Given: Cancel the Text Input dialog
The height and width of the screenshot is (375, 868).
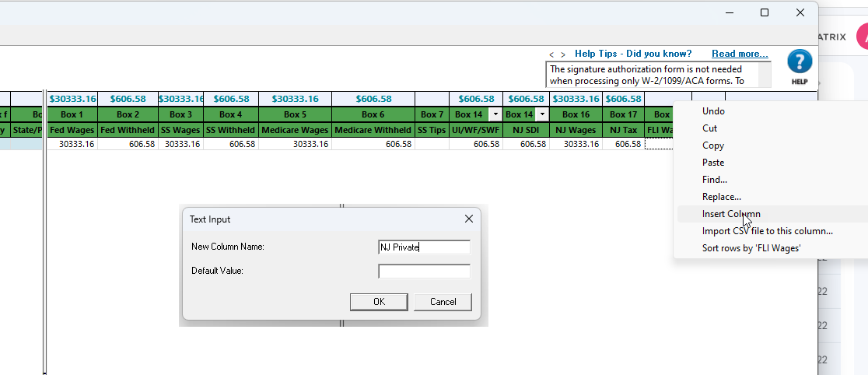Looking at the screenshot, I should coord(443,301).
